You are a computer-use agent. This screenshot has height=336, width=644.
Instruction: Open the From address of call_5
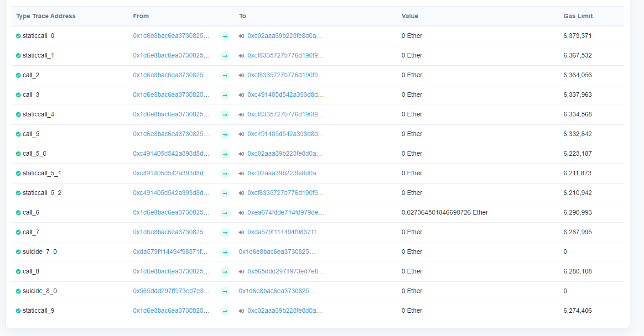click(171, 134)
